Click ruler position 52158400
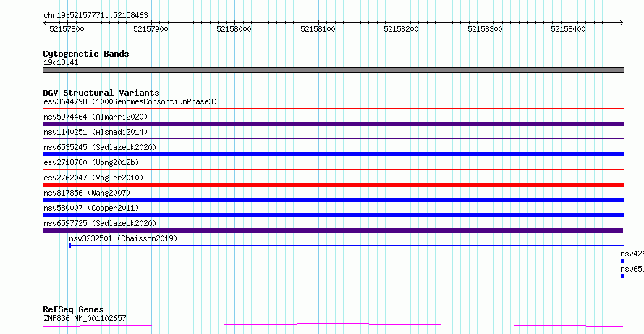 coord(569,29)
